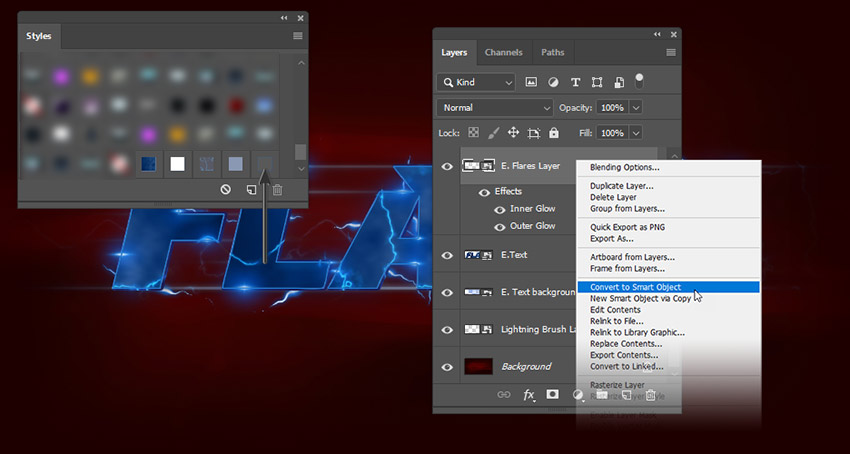Click the lock transparent pixels icon

coord(474,133)
